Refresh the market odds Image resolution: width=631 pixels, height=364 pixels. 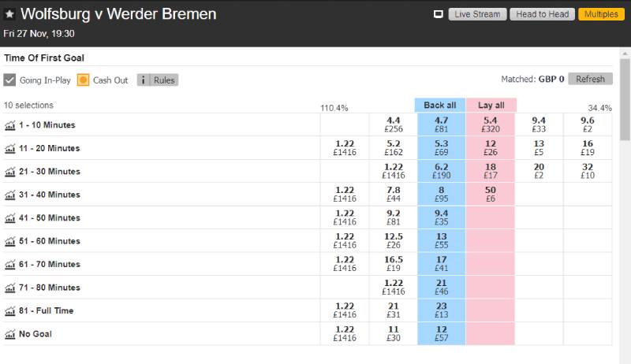(590, 79)
